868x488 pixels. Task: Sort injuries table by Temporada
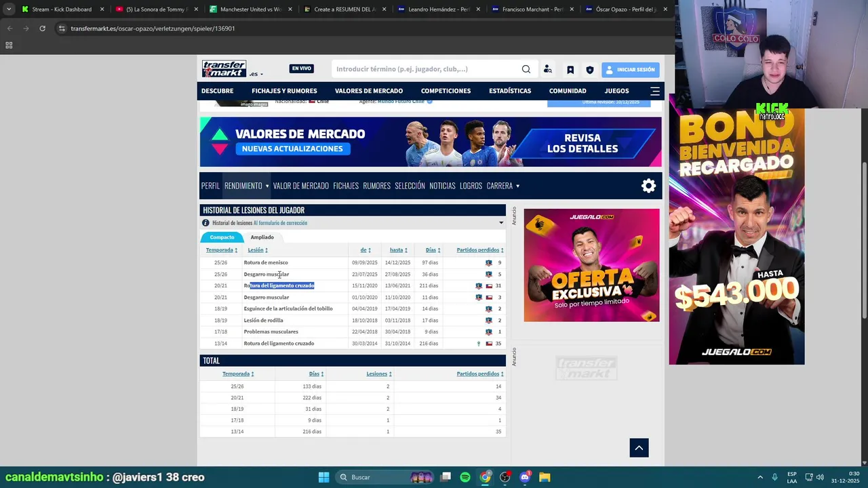pos(222,250)
